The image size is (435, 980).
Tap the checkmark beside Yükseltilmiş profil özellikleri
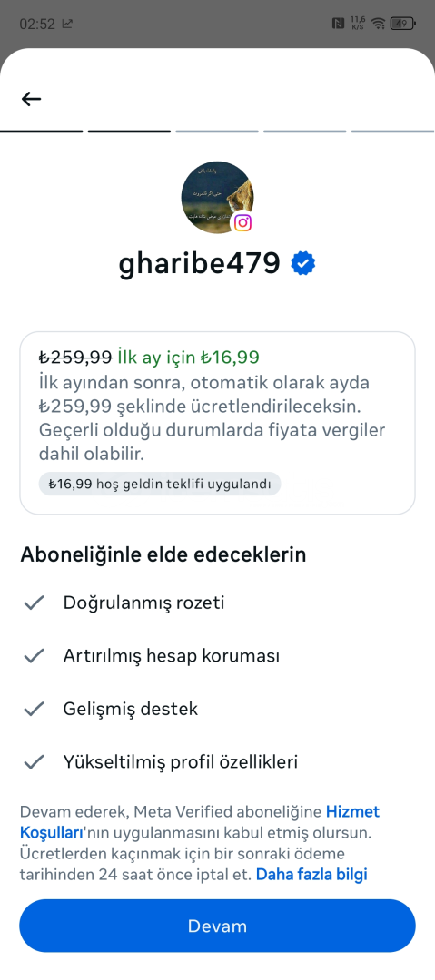point(34,762)
